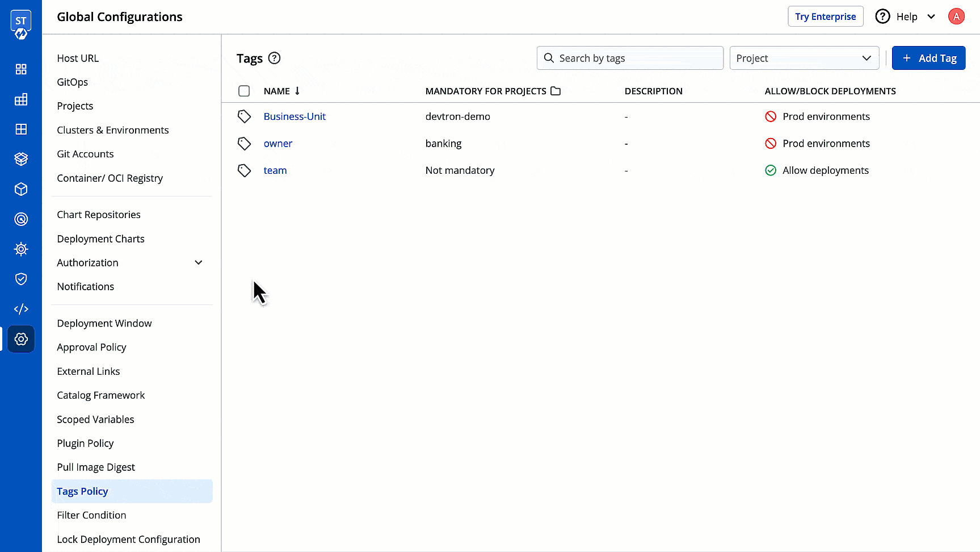Open the Tags help question-mark icon
This screenshot has height=552, width=980.
pyautogui.click(x=275, y=58)
